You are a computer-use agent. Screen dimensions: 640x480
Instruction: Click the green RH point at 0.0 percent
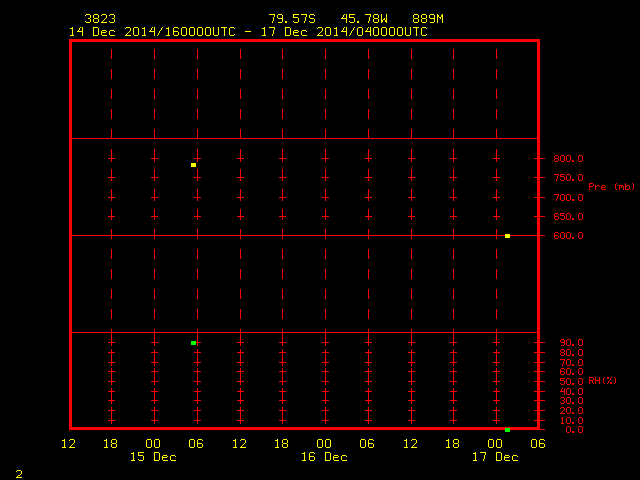[x=507, y=430]
